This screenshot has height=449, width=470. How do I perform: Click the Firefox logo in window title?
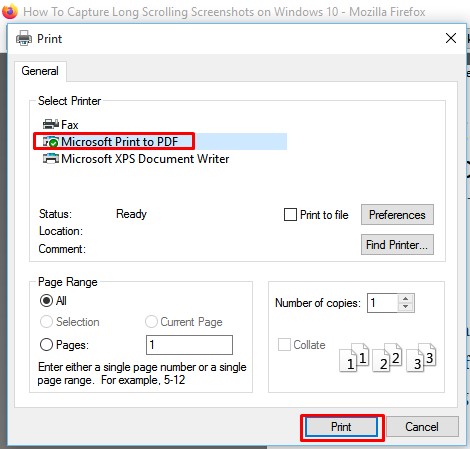[x=10, y=12]
